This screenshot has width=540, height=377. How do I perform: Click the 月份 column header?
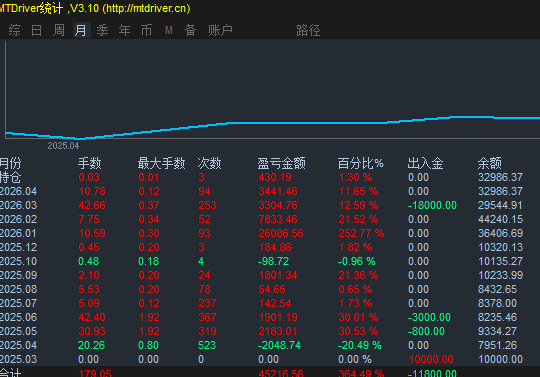click(10, 163)
